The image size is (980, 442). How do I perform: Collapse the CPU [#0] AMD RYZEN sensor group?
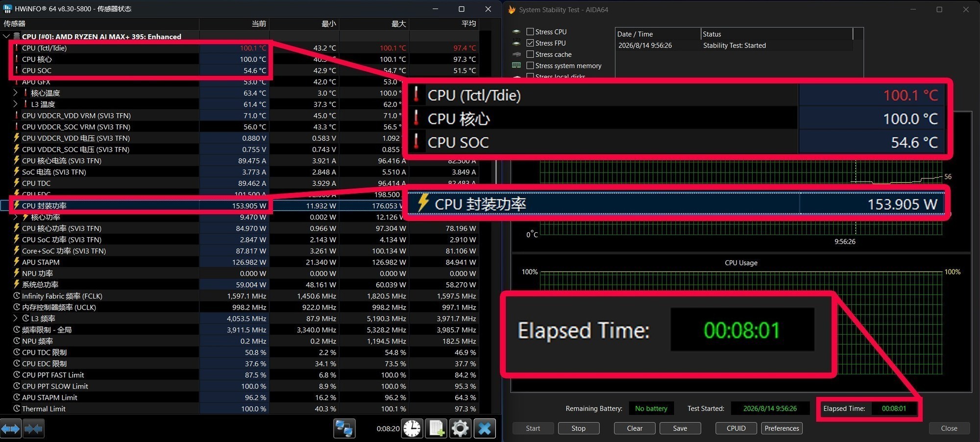[6, 36]
